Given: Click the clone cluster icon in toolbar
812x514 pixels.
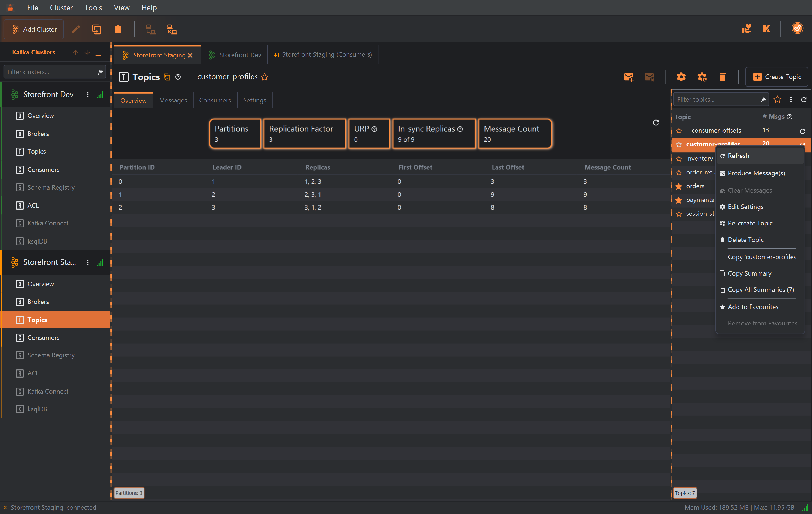Looking at the screenshot, I should [97, 29].
